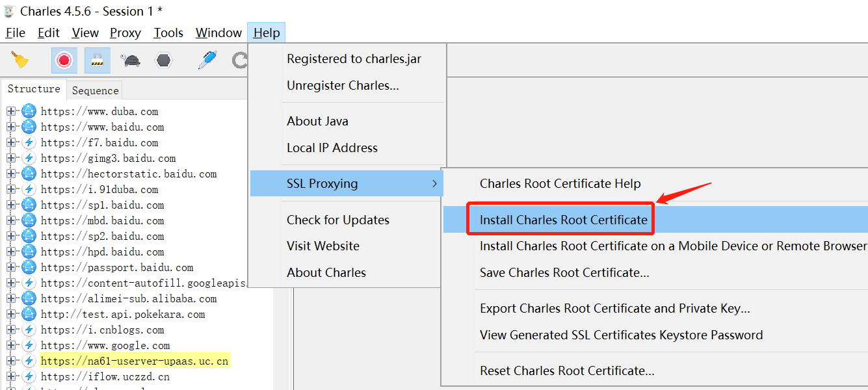Click globe icon of https://alimei-sub.alibaba.com
This screenshot has width=868, height=390.
[x=29, y=298]
